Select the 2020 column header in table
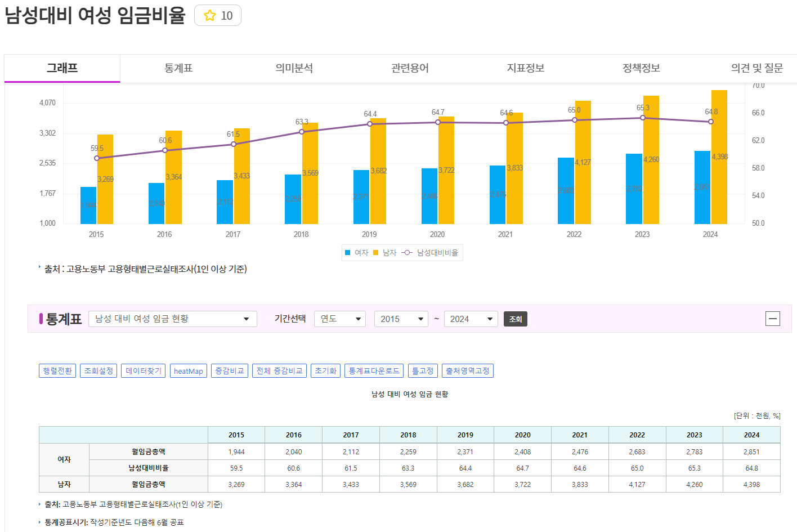The width and height of the screenshot is (797, 532). [x=522, y=435]
